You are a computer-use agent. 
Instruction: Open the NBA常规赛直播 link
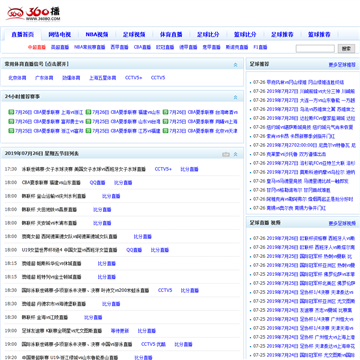click(x=89, y=47)
